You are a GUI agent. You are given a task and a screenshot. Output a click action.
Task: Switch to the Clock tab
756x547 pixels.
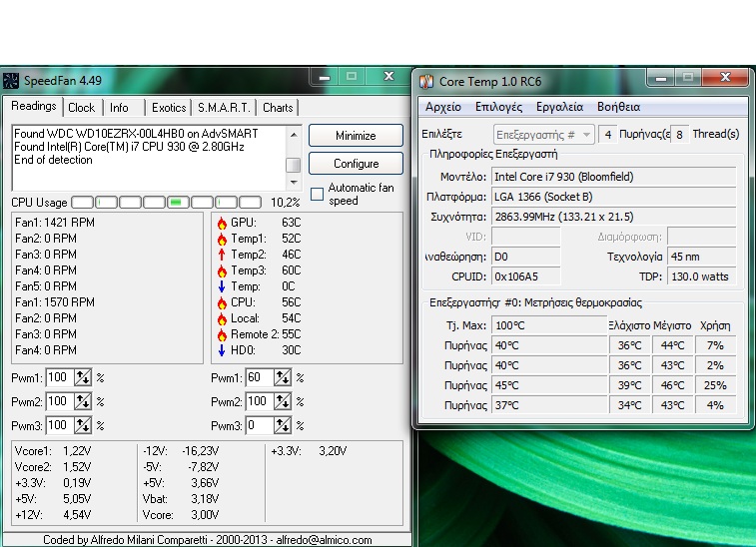tap(82, 108)
